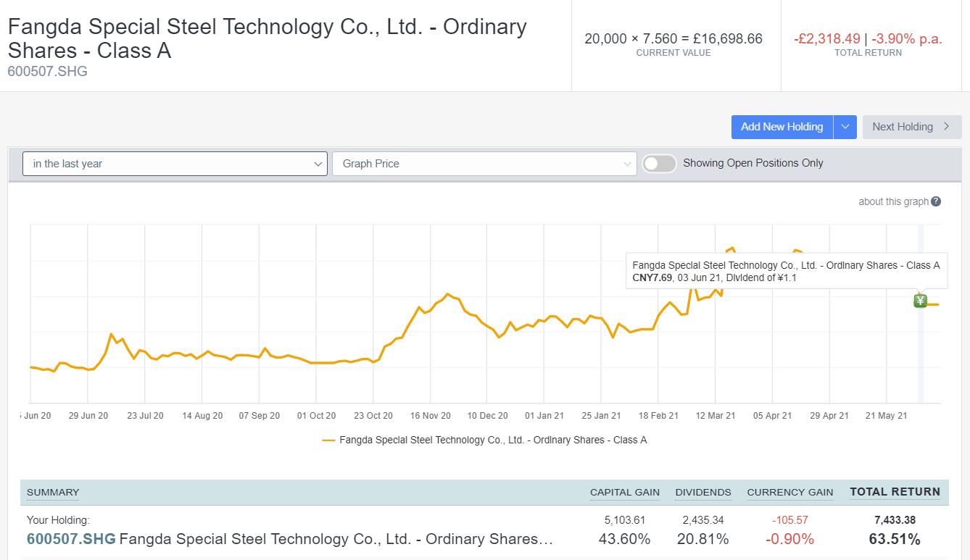
Task: Click the chevron icon on Next Holding
Action: point(946,127)
